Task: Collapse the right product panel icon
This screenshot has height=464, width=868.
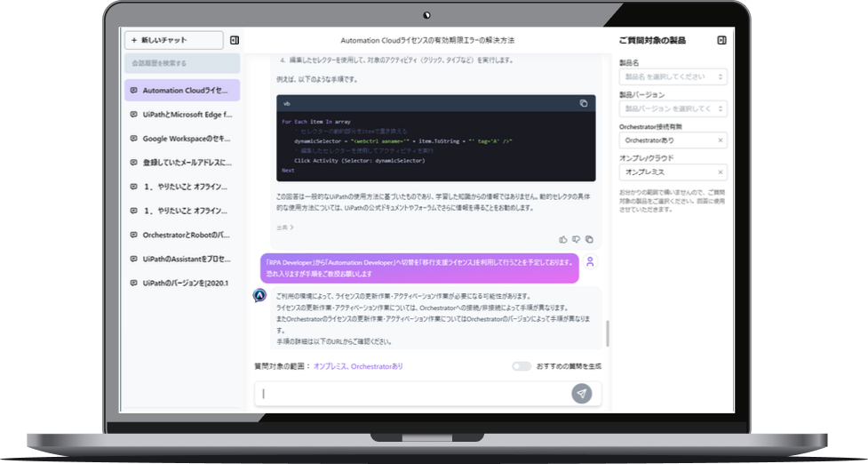Action: click(721, 40)
